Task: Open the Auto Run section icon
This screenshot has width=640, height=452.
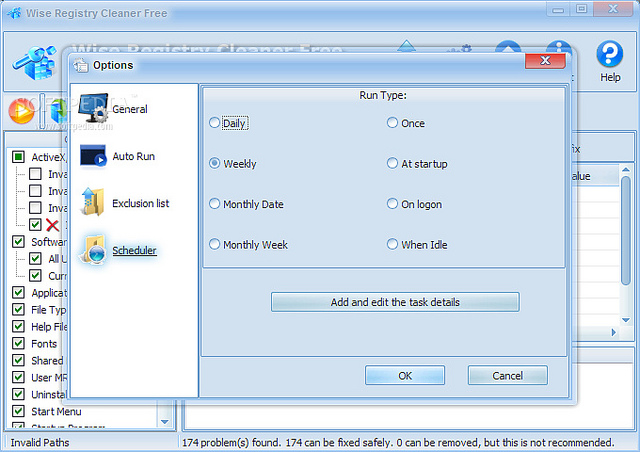Action: [x=93, y=156]
